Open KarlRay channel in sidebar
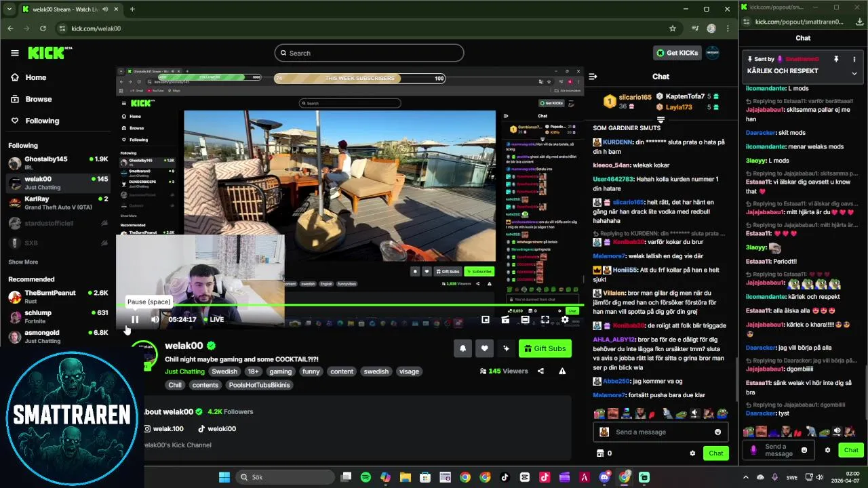868x488 pixels. click(x=58, y=203)
